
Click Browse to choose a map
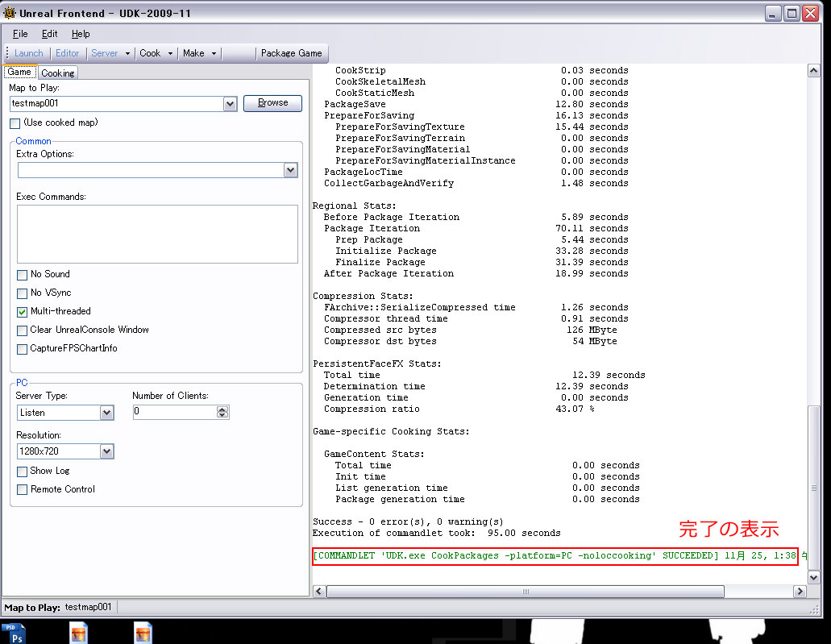coord(272,103)
